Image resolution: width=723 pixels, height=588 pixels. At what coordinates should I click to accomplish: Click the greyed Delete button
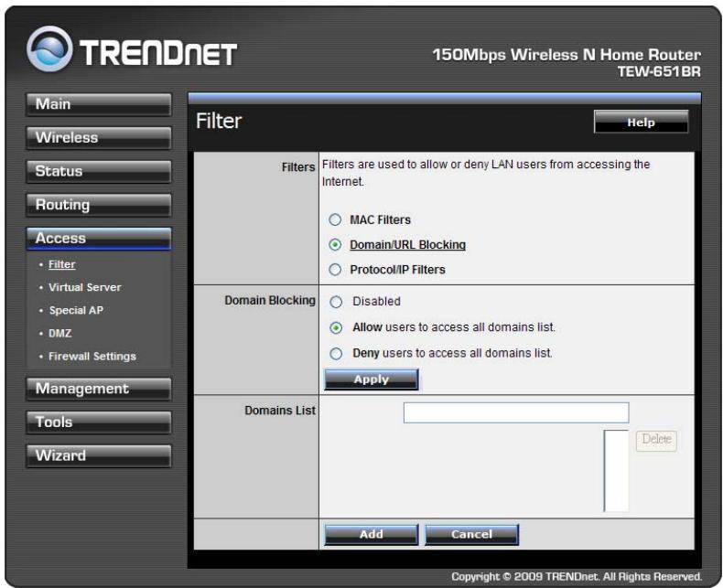click(x=656, y=440)
